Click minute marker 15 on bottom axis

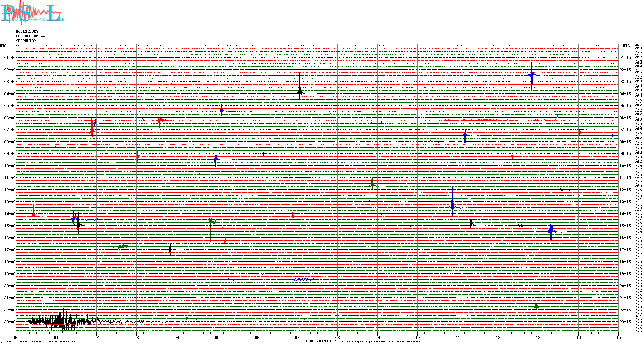[x=618, y=337]
